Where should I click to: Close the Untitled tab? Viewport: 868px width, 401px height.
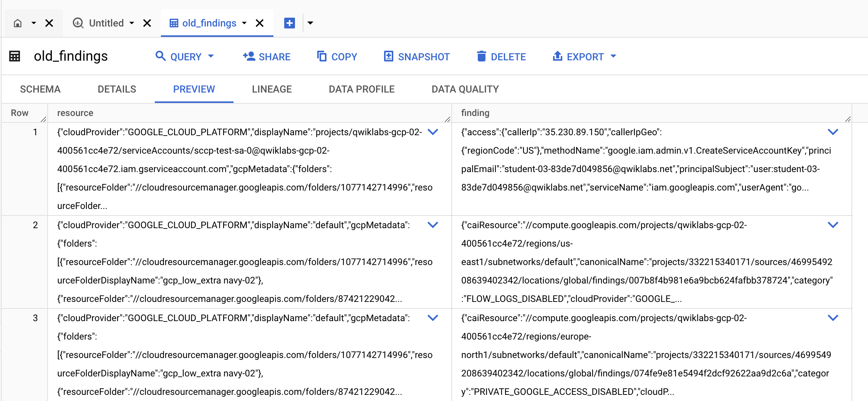pos(147,23)
